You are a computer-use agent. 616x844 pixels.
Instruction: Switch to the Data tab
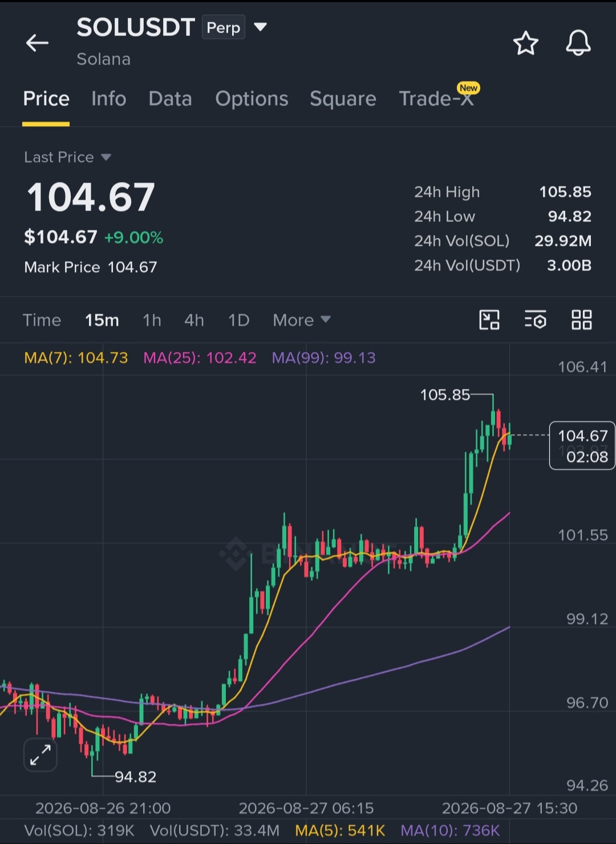coord(170,99)
